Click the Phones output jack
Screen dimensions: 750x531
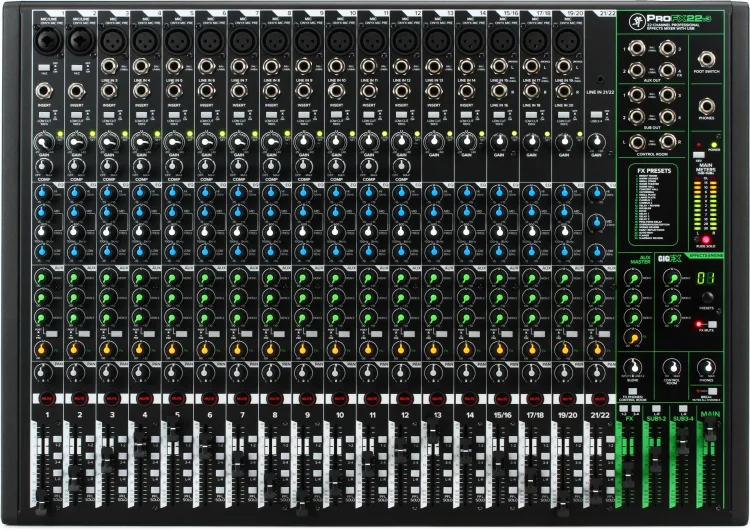point(706,106)
